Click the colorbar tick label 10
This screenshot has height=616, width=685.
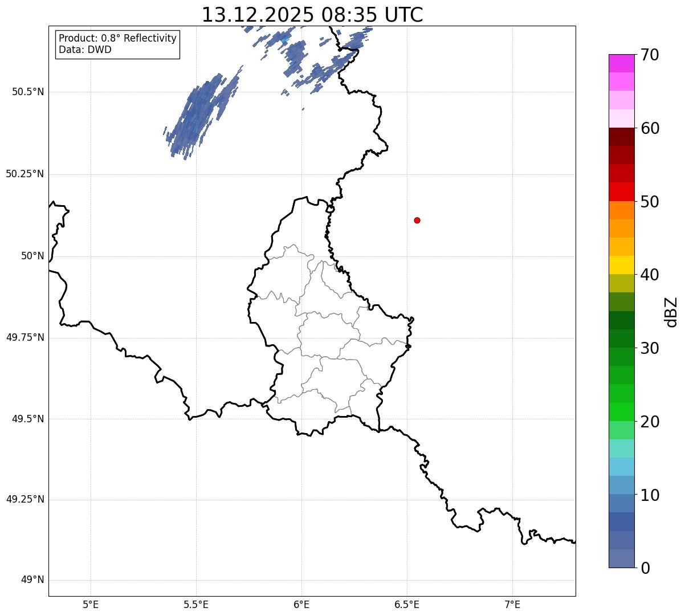650,495
